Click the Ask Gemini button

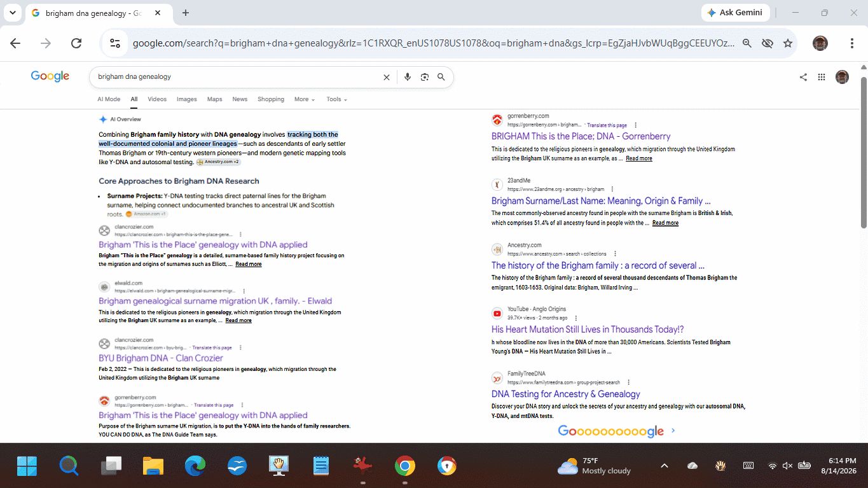pos(736,13)
